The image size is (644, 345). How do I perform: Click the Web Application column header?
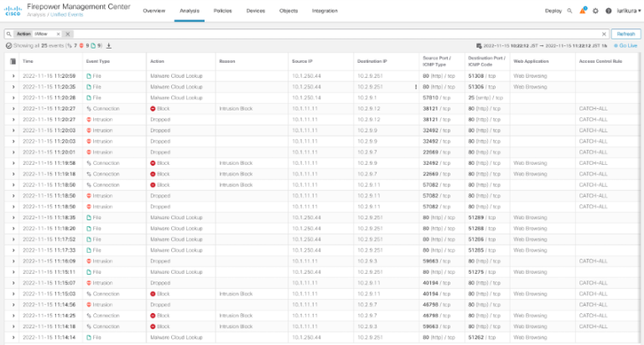531,61
